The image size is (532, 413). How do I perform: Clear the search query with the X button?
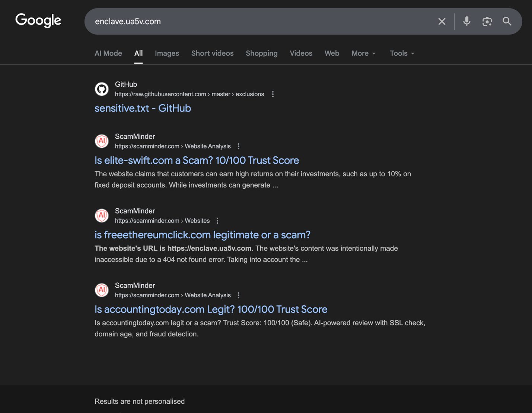click(442, 21)
